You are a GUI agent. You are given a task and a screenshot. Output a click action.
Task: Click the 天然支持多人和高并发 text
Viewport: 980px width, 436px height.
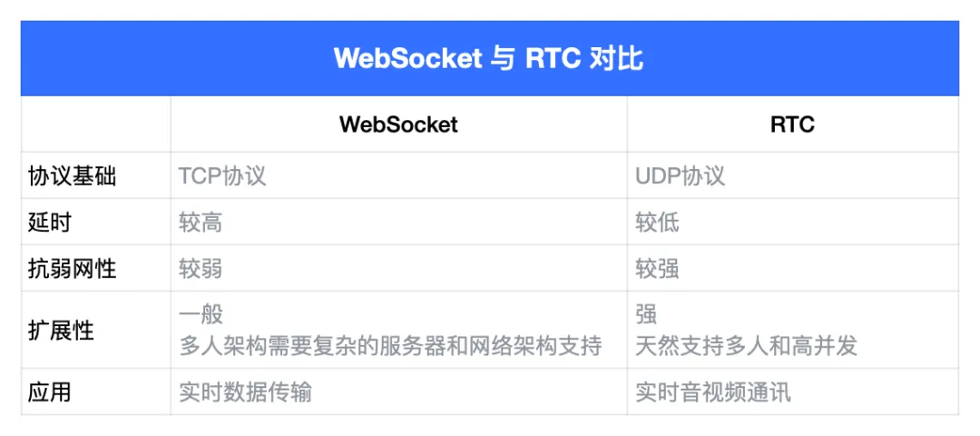click(746, 346)
